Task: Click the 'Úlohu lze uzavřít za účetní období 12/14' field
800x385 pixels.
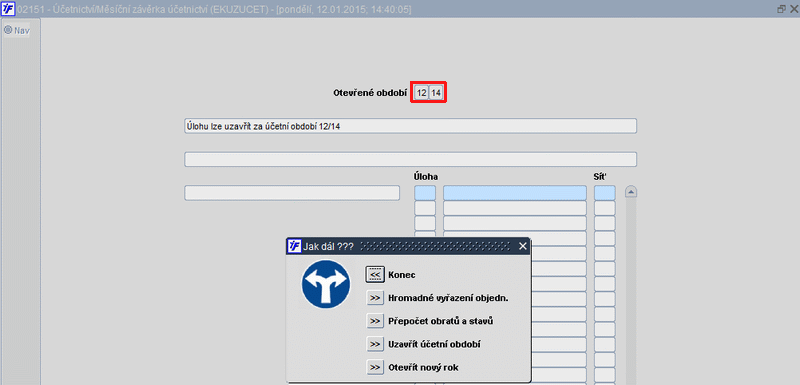Action: point(410,126)
